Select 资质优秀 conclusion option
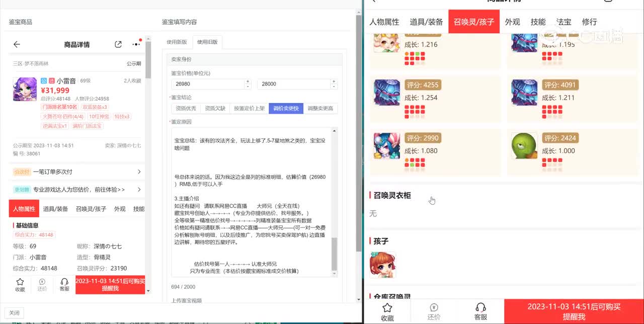The image size is (644, 324). (186, 108)
